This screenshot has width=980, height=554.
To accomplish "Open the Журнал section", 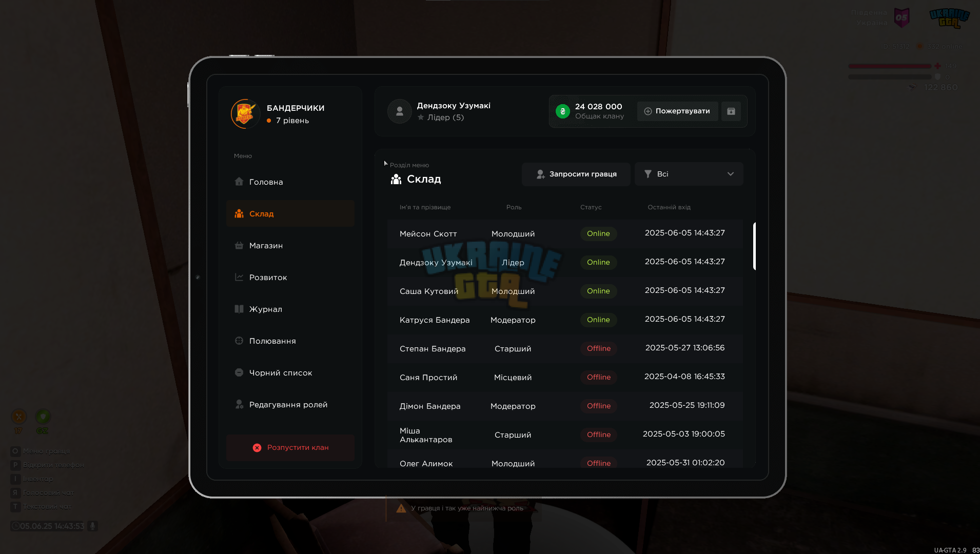I will (290, 309).
